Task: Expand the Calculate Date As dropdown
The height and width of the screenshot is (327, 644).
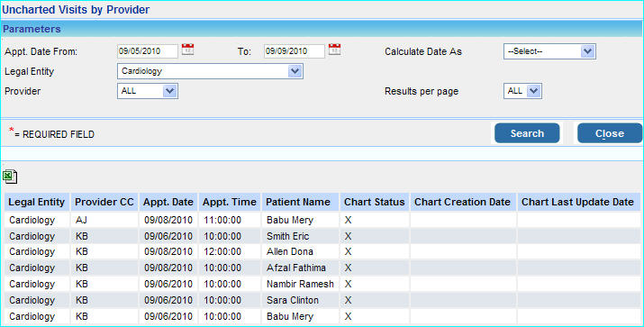Action: coord(549,51)
